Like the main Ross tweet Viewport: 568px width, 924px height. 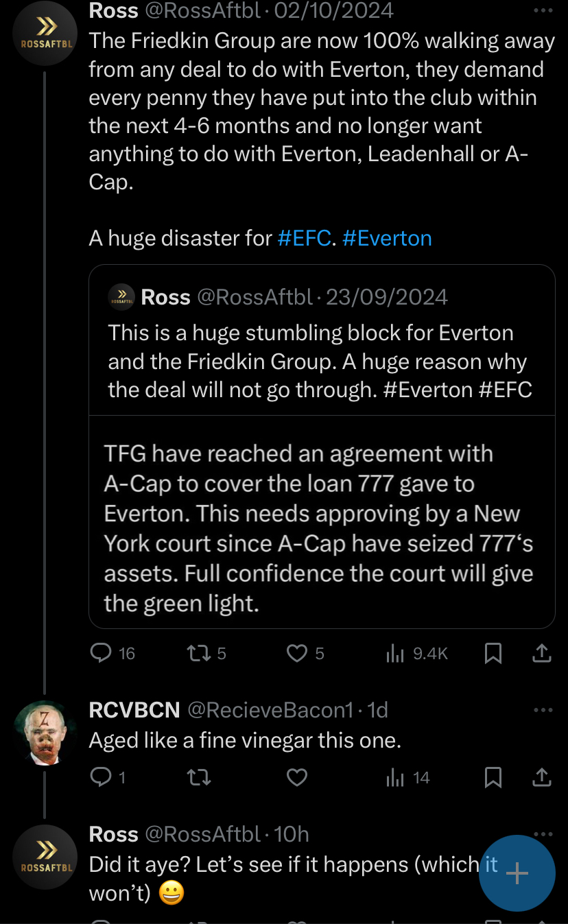coord(296,654)
